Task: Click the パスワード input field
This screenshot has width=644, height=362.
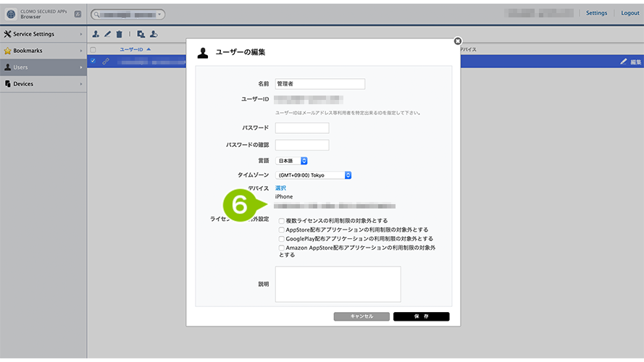Action: click(302, 128)
